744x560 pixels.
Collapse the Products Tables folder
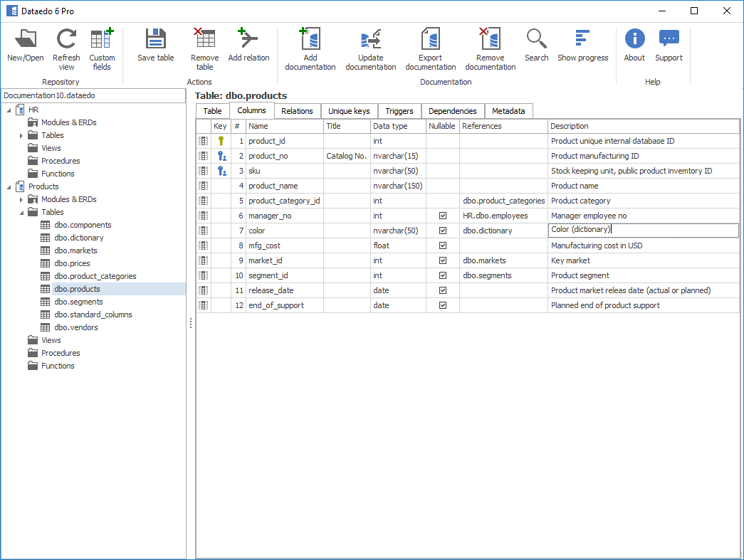(x=21, y=212)
